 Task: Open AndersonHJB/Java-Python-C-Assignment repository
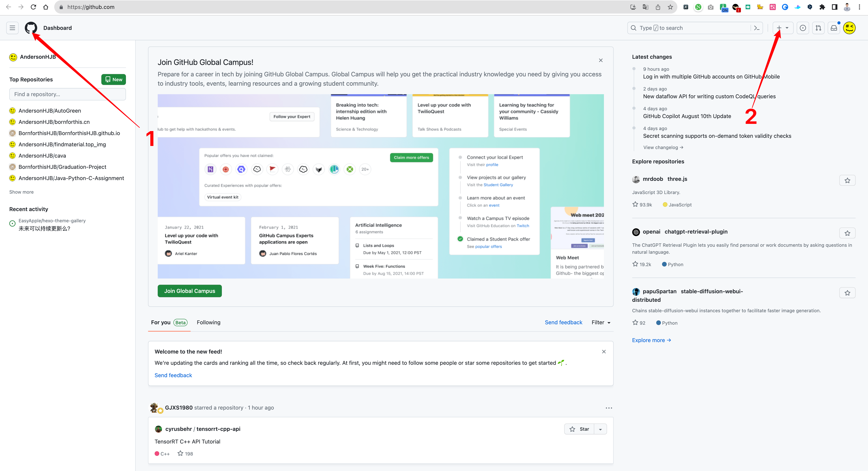tap(71, 178)
